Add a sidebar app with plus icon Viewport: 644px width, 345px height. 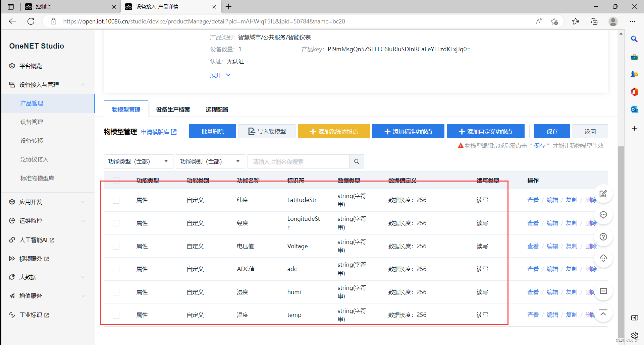point(634,128)
